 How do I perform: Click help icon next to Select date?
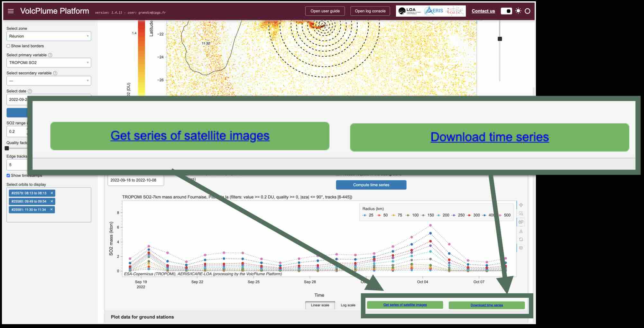pyautogui.click(x=30, y=91)
